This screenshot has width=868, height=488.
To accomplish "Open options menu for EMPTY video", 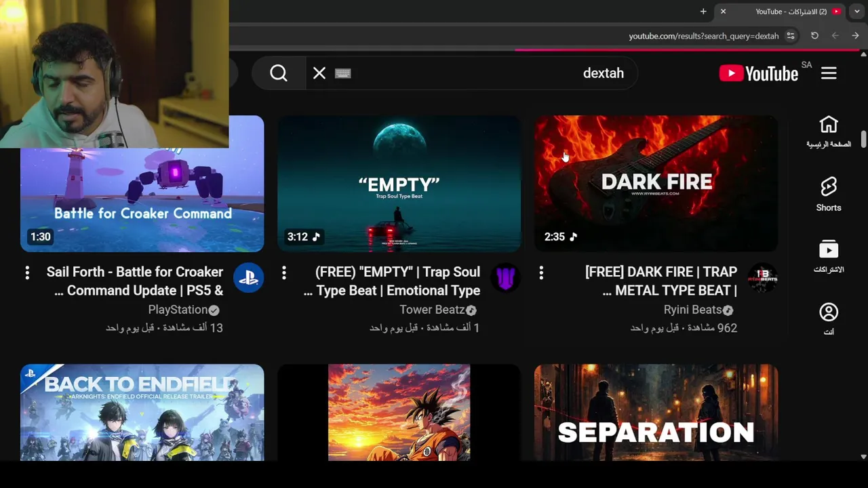I will click(284, 272).
